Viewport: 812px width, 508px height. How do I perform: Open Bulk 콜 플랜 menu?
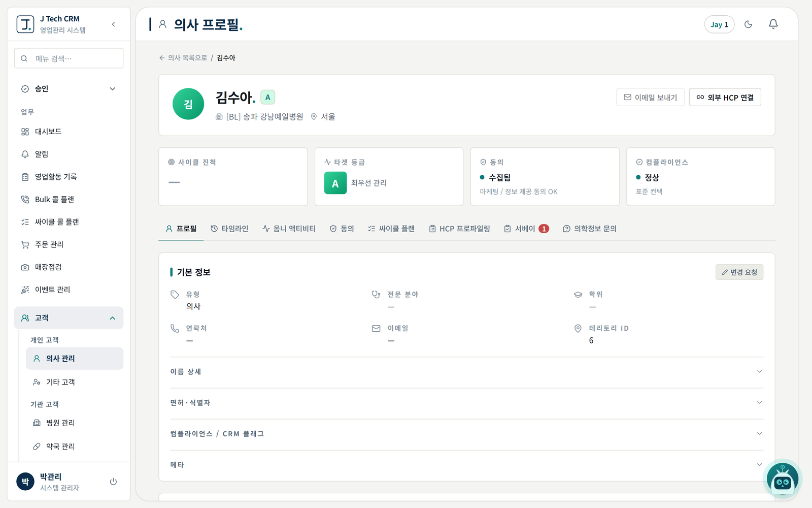click(x=69, y=199)
